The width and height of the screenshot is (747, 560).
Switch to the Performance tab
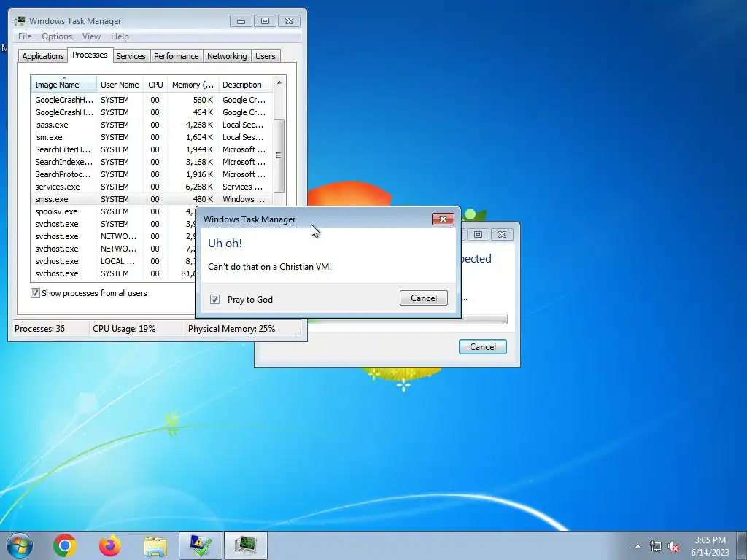click(x=177, y=56)
